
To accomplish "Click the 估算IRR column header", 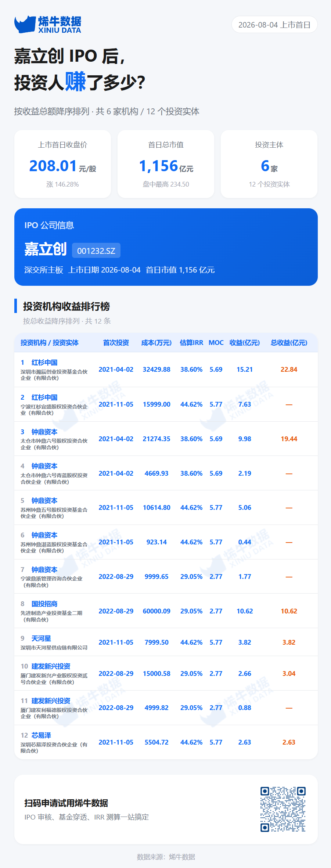I will tap(191, 342).
